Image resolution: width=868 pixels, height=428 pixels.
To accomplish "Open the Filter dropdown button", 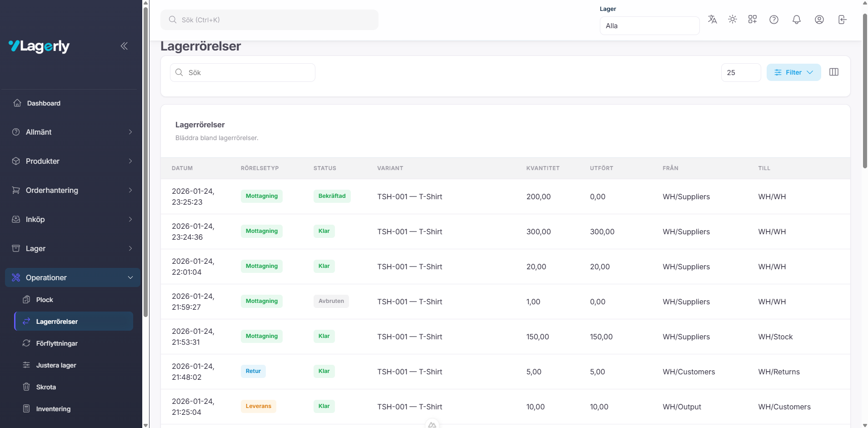I will tap(793, 72).
